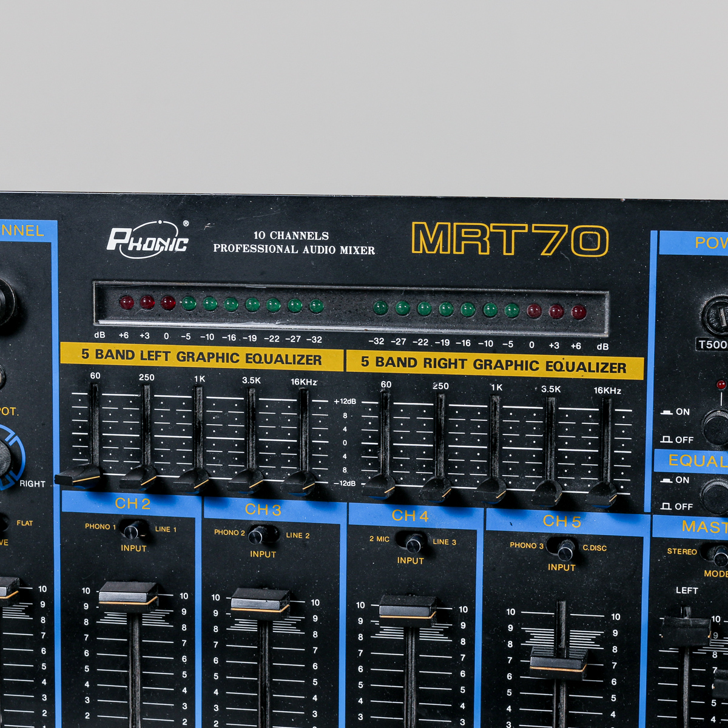The image size is (728, 728).
Task: Click the right meter -32 green LED
Action: tap(380, 308)
